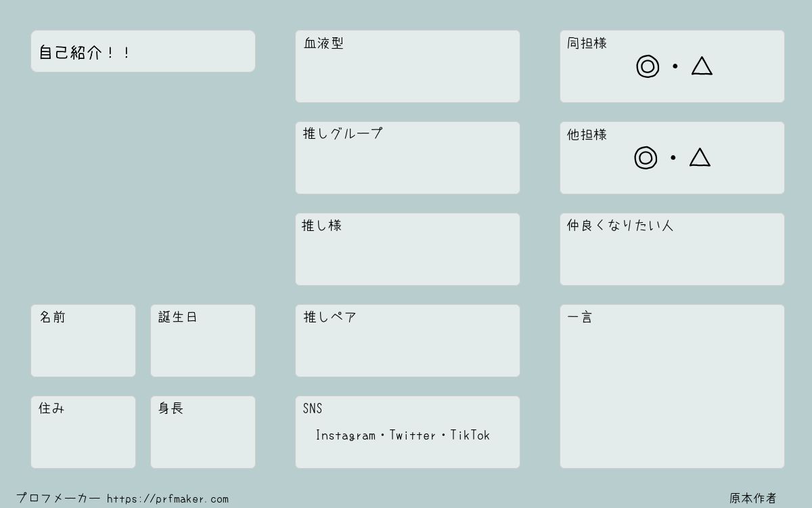
Task: Click the 推しペア field box
Action: point(407,341)
